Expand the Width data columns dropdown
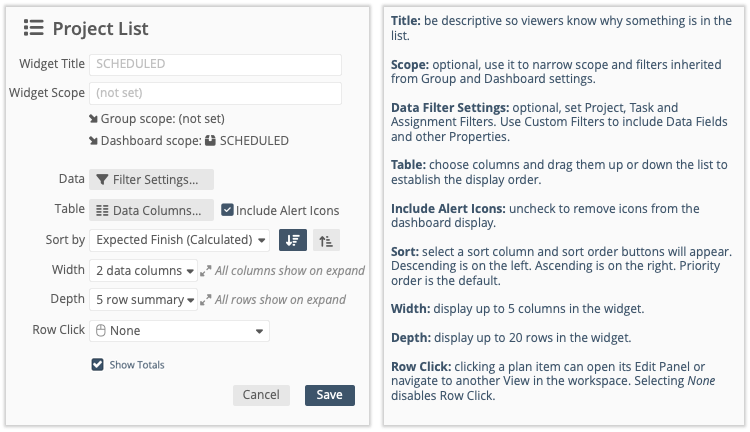This screenshot has width=750, height=432. [144, 270]
